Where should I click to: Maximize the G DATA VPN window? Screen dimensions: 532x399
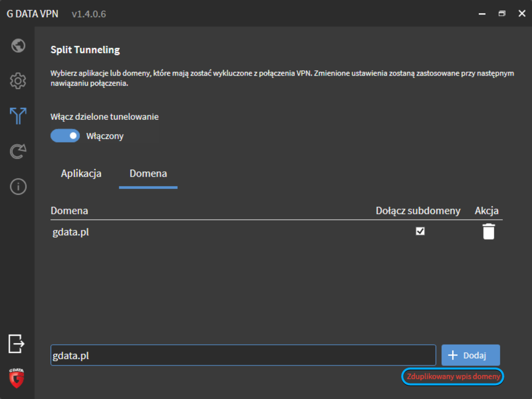[502, 14]
